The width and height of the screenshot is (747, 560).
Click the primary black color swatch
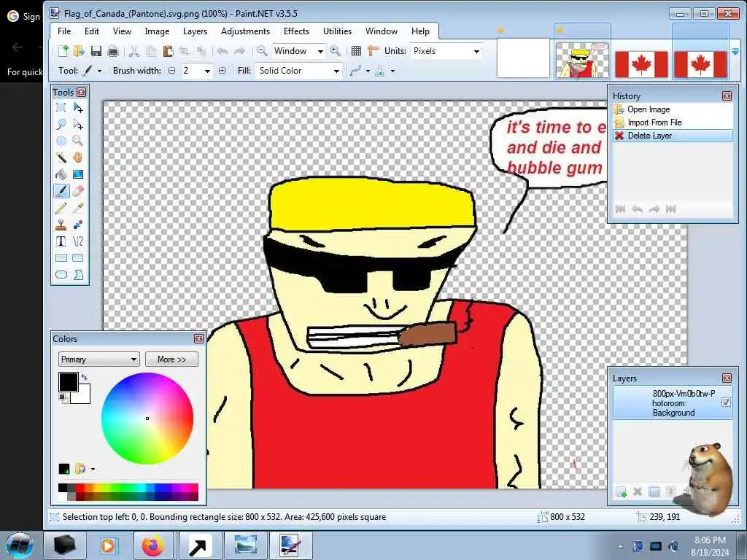tap(68, 382)
